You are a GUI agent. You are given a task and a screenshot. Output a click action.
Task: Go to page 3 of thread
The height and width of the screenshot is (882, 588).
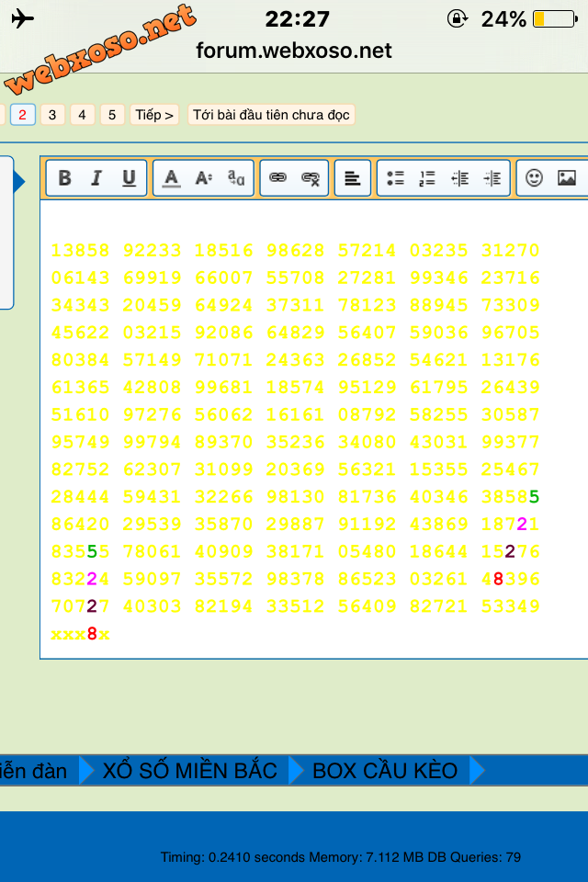pos(52,115)
